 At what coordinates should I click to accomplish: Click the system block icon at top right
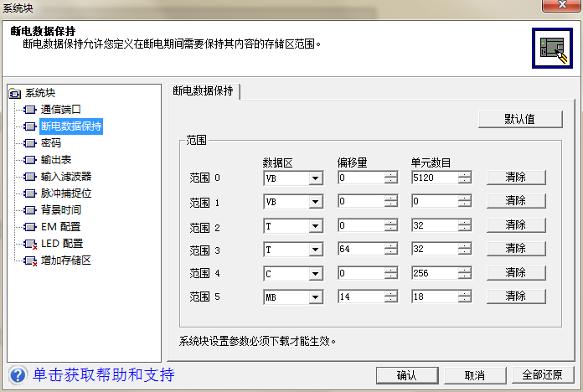(552, 49)
